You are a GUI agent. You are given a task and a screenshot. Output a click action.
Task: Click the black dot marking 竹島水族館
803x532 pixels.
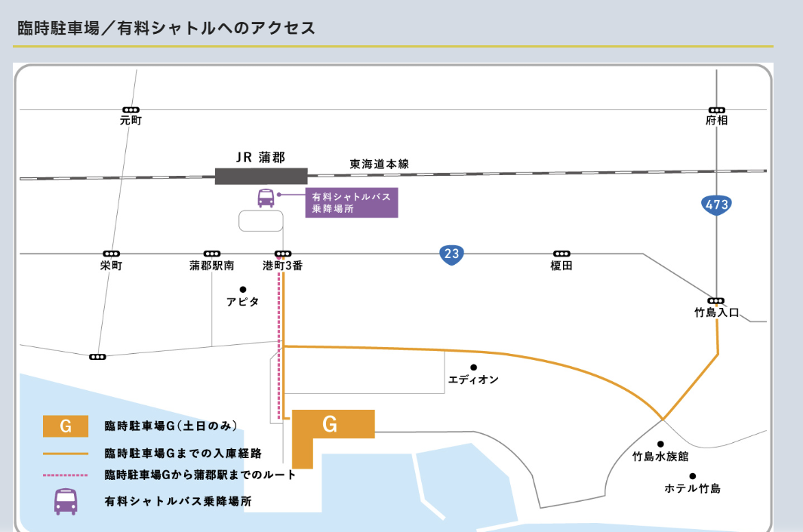[660, 444]
